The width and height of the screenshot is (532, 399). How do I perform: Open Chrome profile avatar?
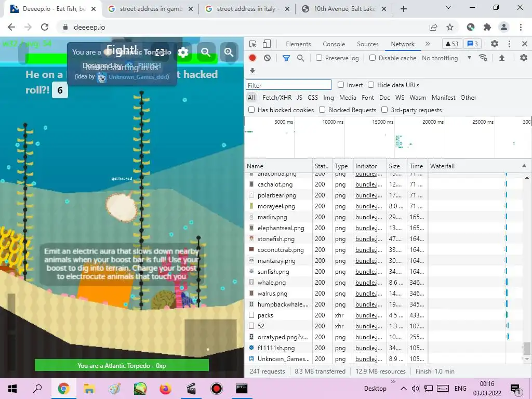(504, 27)
